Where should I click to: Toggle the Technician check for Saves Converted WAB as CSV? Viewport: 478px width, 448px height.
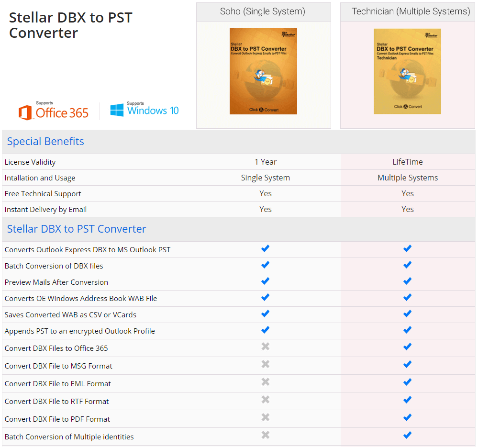pyautogui.click(x=407, y=314)
